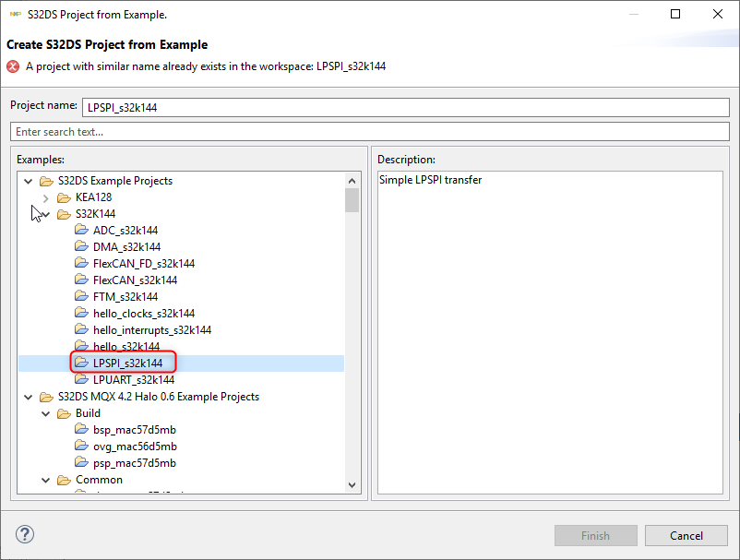Select the hello_interrupts_s32k144 example
The image size is (740, 560).
pos(152,329)
